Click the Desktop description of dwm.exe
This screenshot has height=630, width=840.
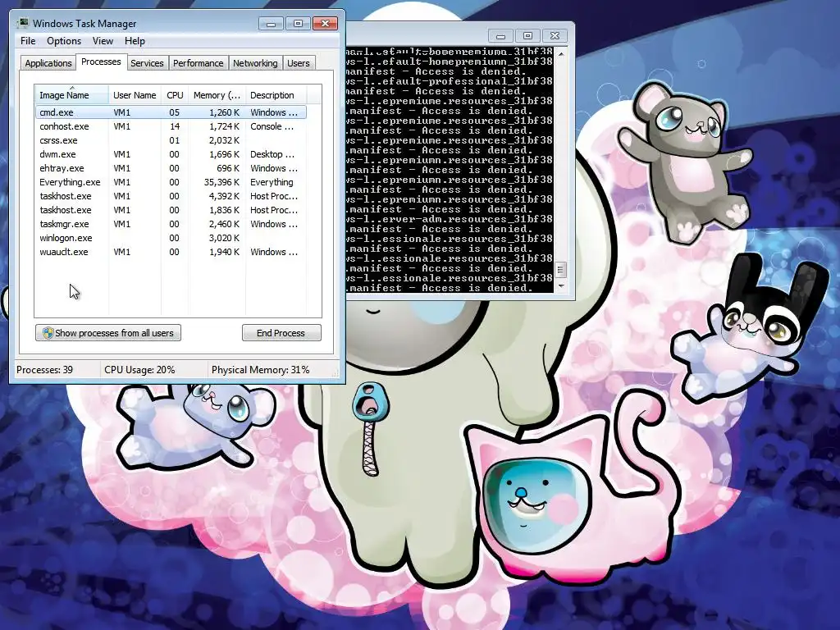[272, 154]
